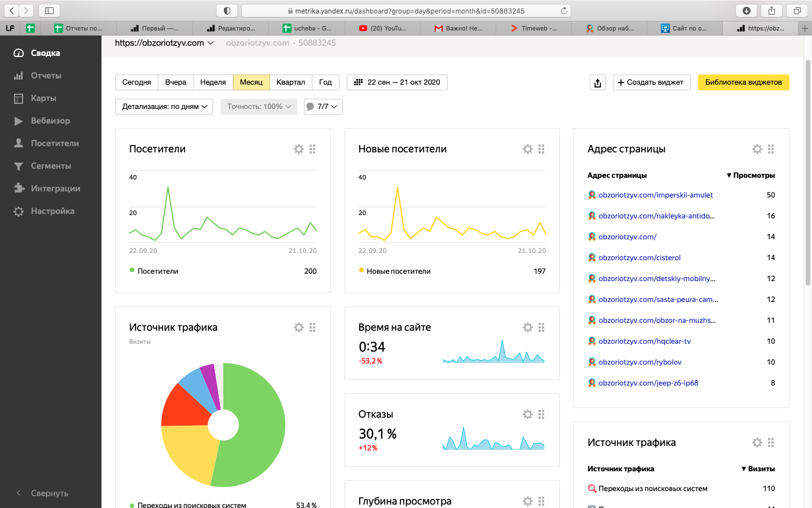Click Safari back navigation arrow
Screen dimensions: 812x508
[x=12, y=11]
